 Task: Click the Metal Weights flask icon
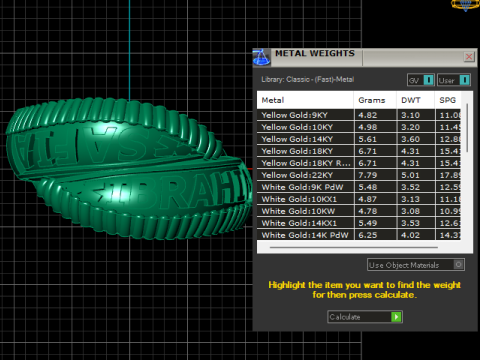(x=261, y=57)
